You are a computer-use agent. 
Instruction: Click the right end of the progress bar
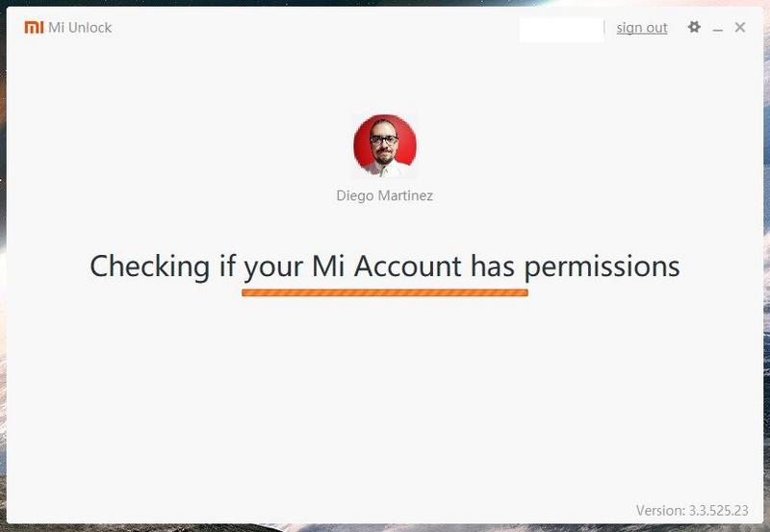tap(525, 293)
